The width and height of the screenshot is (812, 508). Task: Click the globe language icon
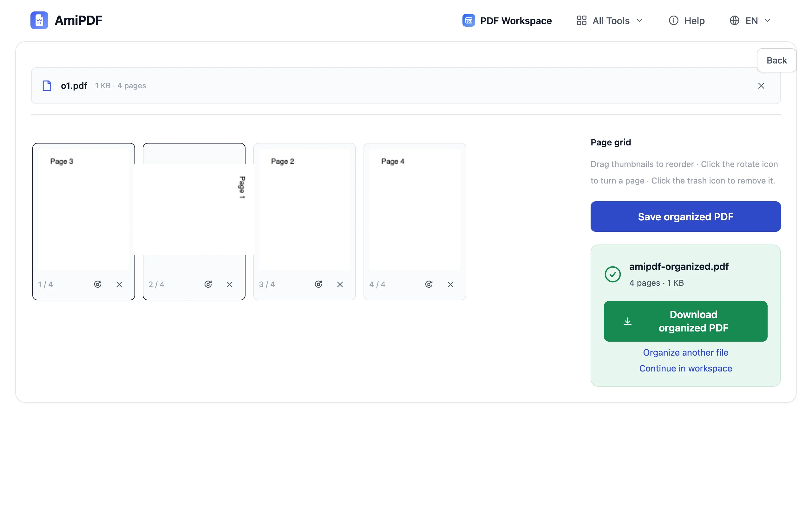click(x=734, y=21)
